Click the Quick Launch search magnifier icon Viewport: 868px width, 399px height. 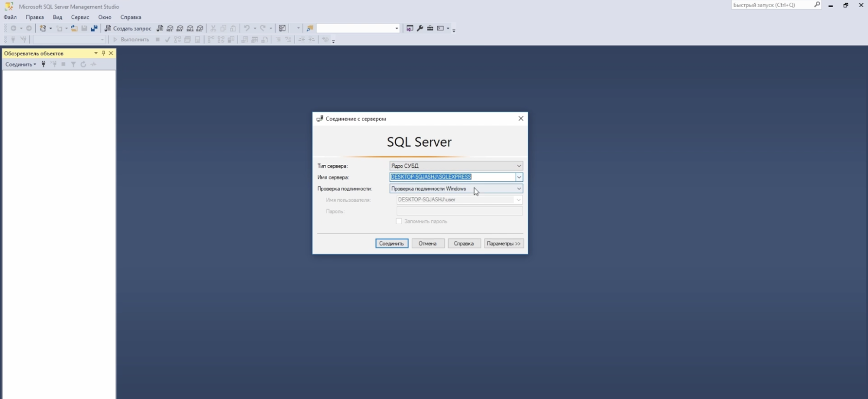click(x=817, y=5)
